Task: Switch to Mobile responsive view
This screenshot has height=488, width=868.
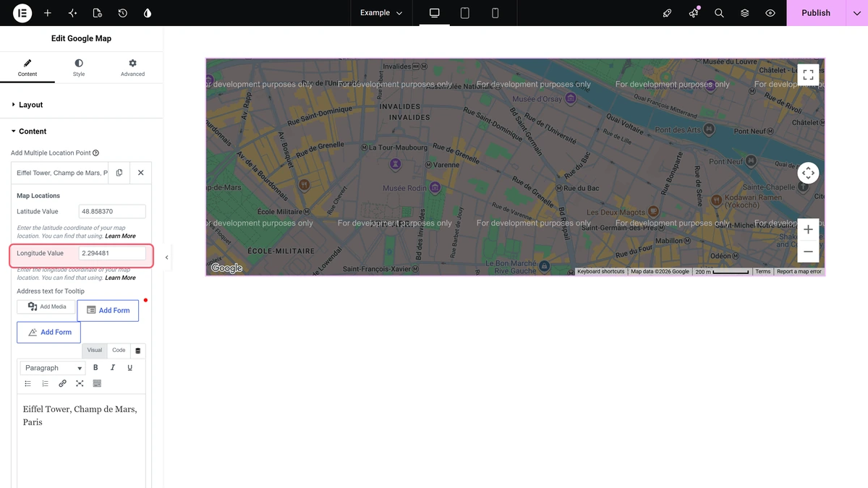Action: click(x=495, y=13)
